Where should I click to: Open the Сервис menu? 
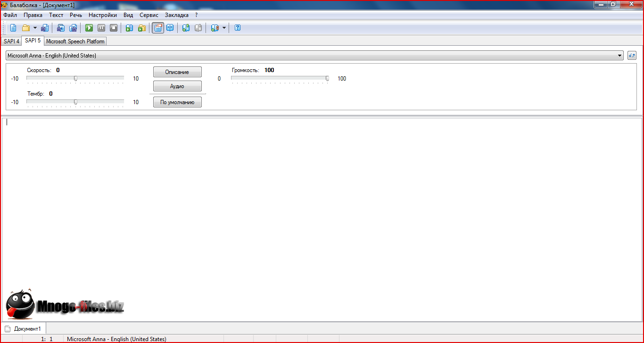tap(149, 15)
